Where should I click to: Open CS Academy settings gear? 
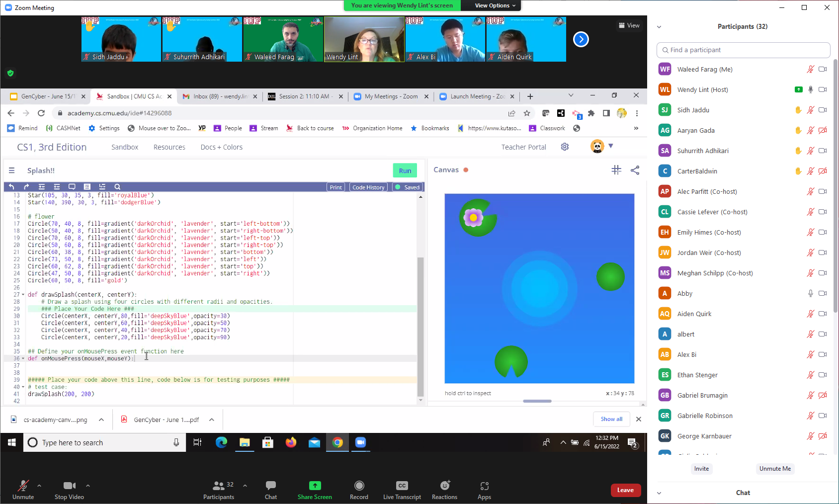[x=565, y=147]
